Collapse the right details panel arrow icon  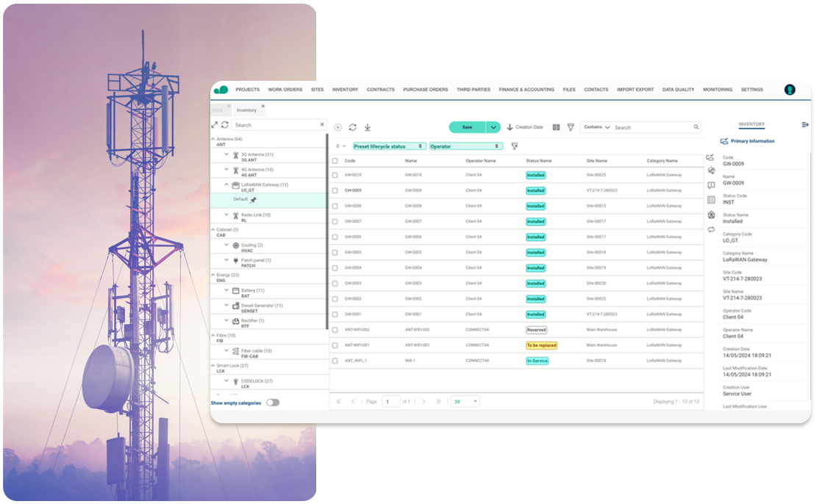coord(805,125)
